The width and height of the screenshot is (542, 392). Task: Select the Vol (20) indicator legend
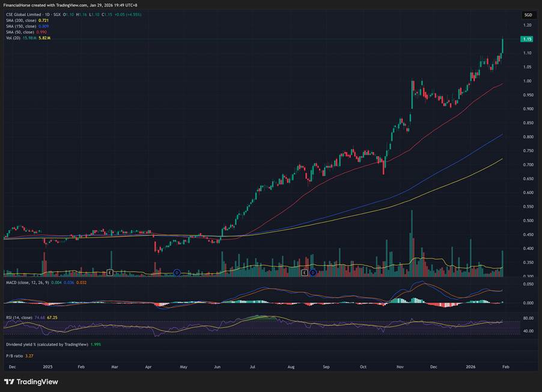point(14,38)
